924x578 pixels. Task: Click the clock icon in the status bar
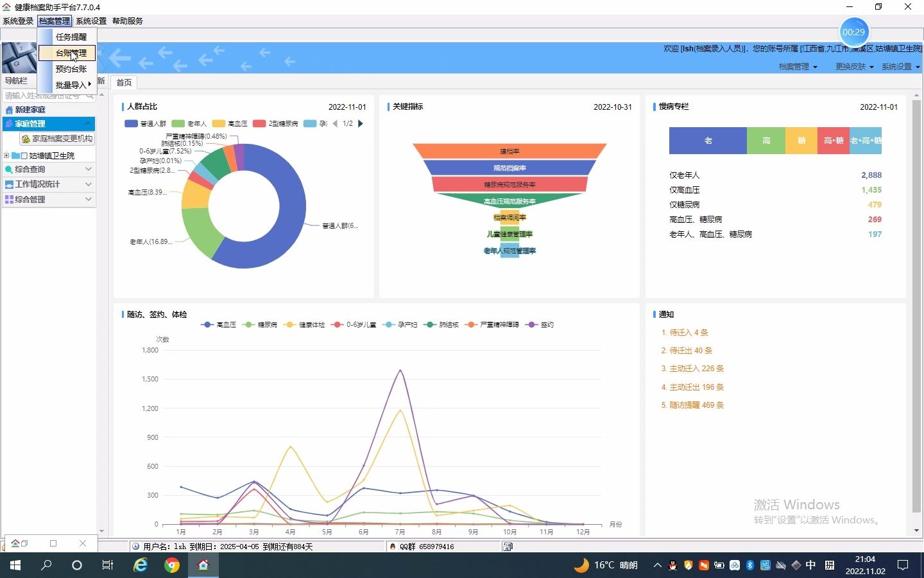135,547
